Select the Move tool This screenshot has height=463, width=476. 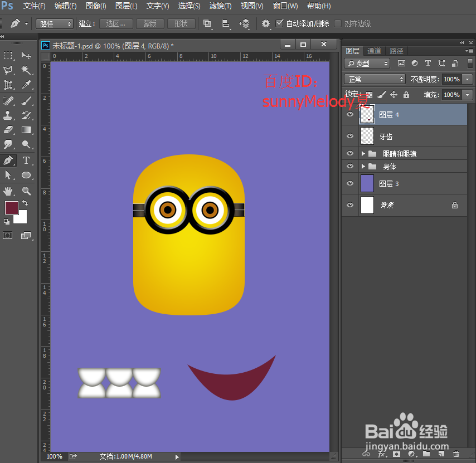point(26,56)
